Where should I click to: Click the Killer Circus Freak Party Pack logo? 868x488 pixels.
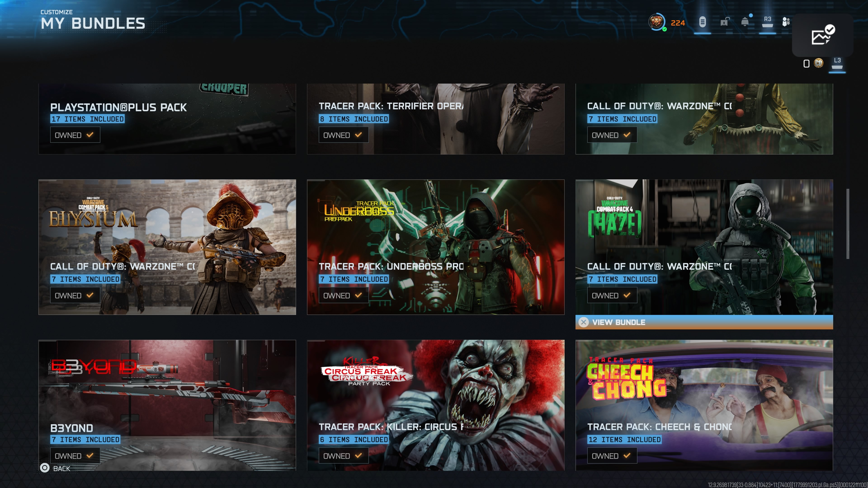[x=367, y=371]
